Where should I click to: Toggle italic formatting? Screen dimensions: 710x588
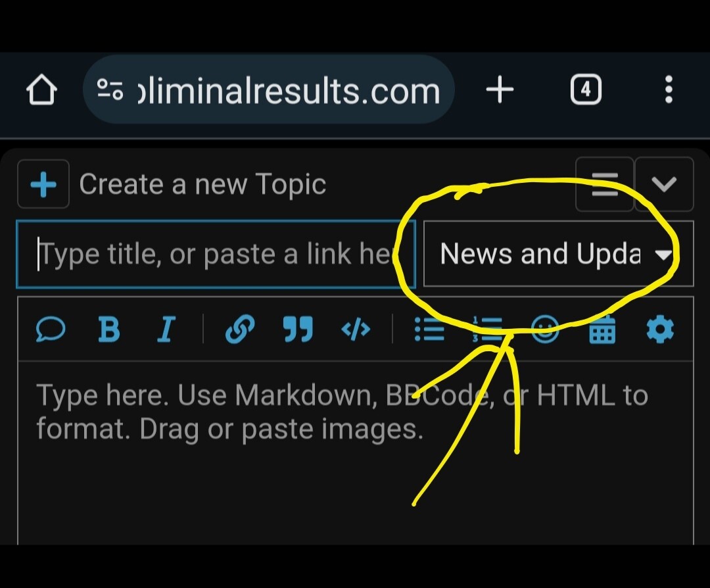tap(166, 329)
